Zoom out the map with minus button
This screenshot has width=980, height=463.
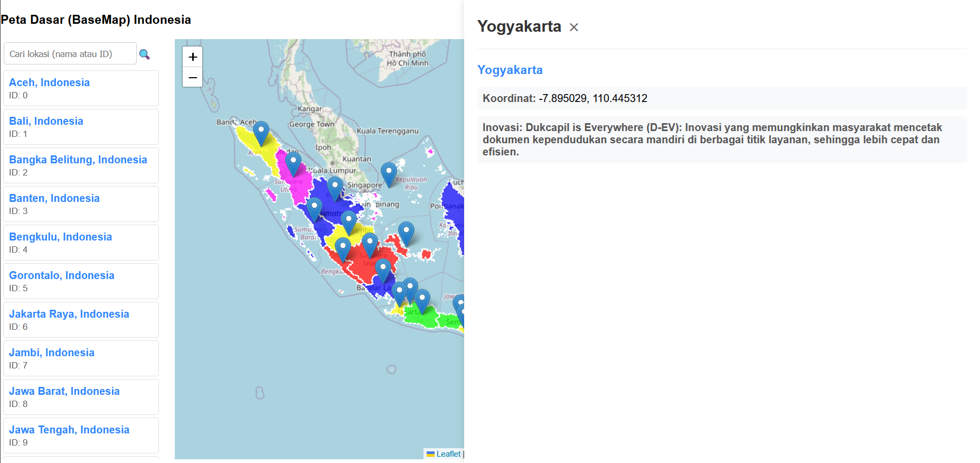coord(193,77)
